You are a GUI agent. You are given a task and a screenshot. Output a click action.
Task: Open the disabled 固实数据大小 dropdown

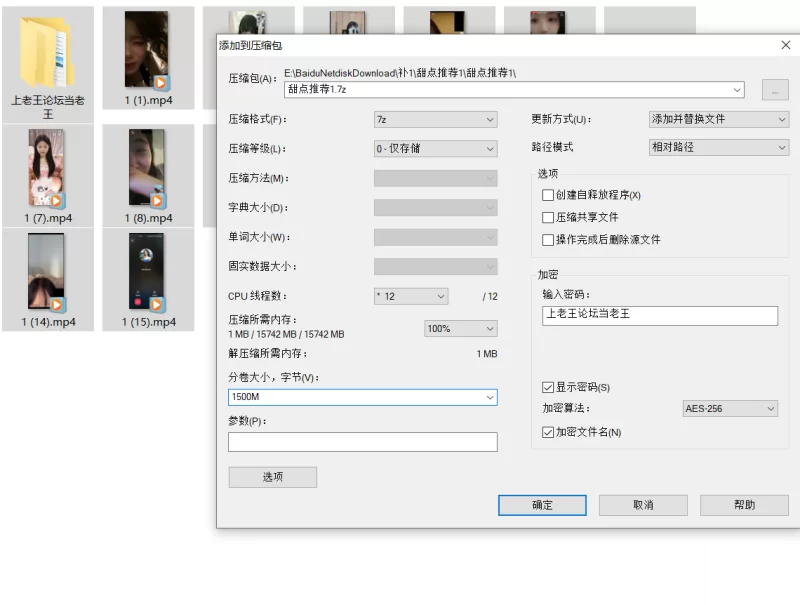point(435,266)
